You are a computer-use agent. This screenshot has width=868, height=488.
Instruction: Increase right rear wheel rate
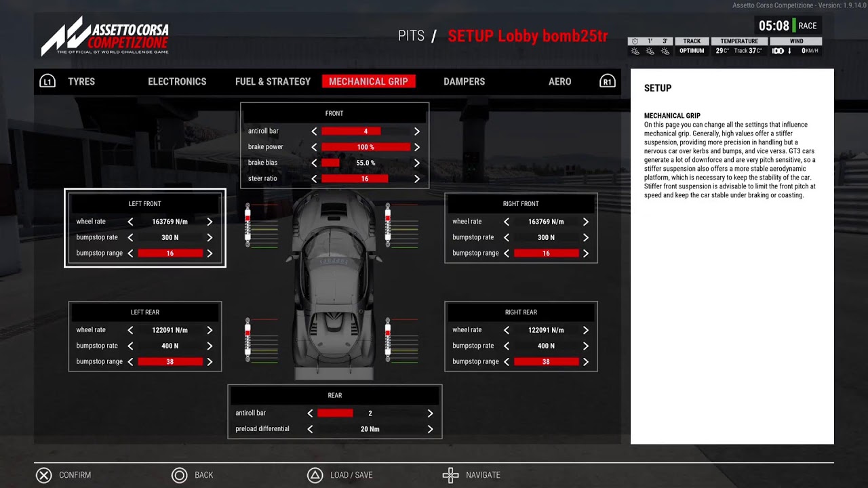point(586,330)
